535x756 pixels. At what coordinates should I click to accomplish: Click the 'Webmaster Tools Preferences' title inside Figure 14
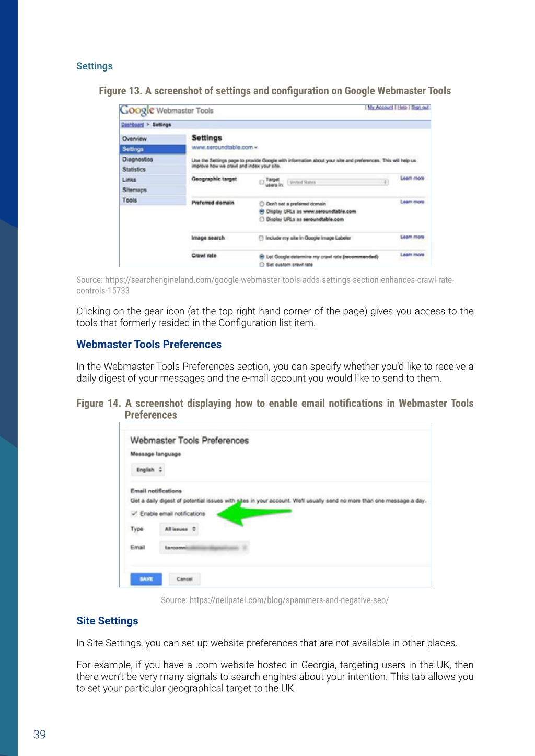(190, 441)
